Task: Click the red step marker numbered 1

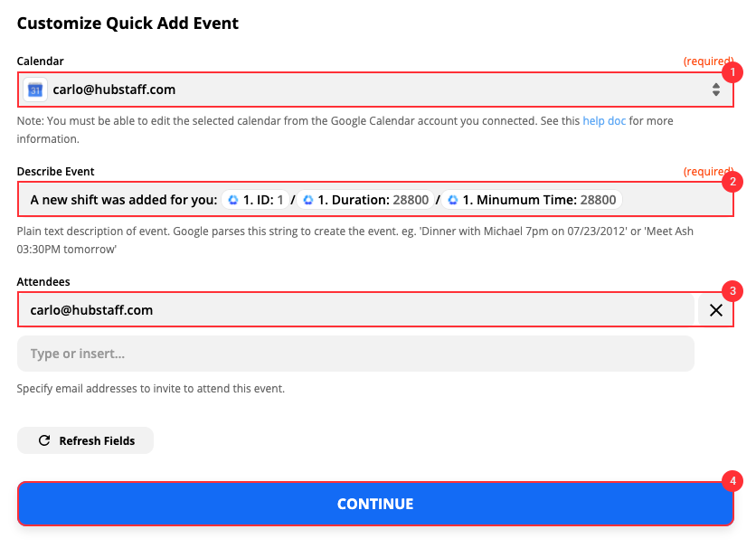Action: (x=733, y=71)
